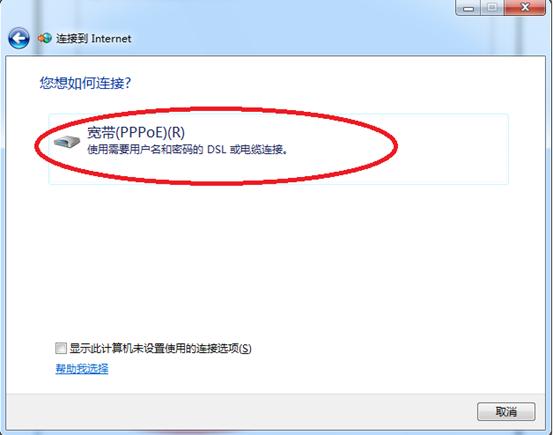Select the broadband modem icon
The image size is (553, 435).
click(67, 141)
